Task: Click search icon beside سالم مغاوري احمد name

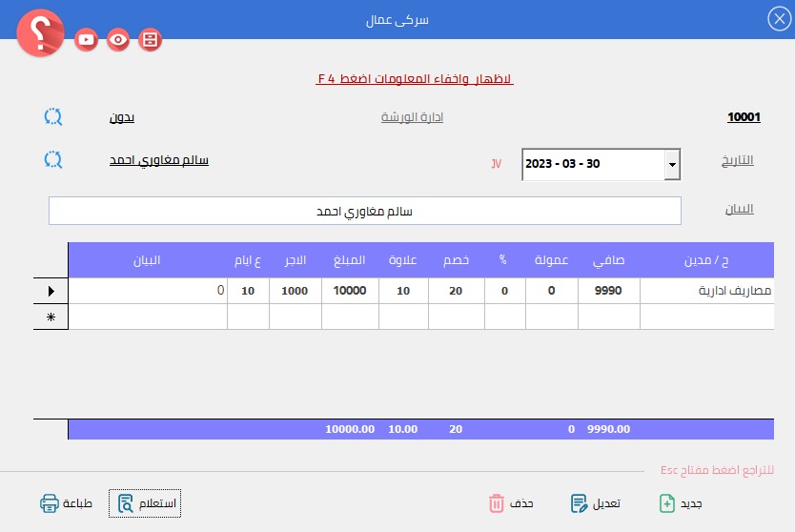Action: [53, 159]
